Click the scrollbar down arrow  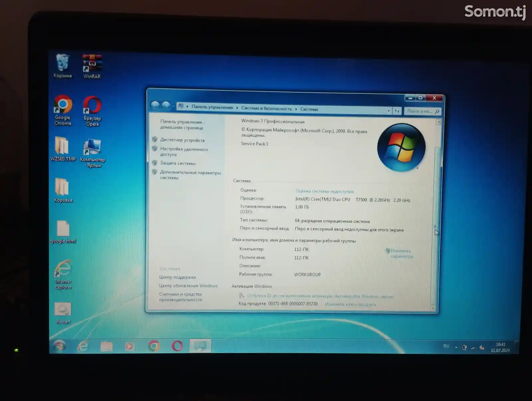(x=433, y=308)
